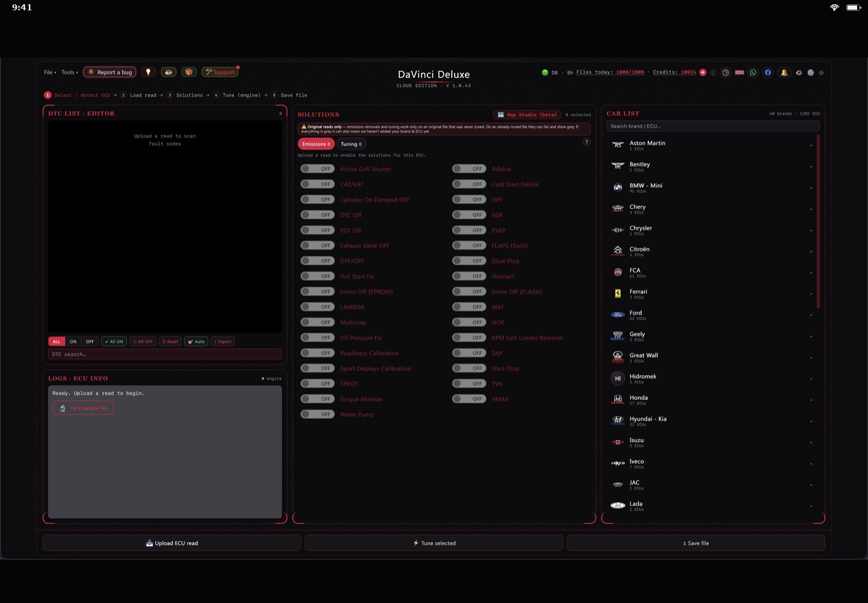Click the lightbulb tips icon
Viewport: 868px width, 603px height.
[x=148, y=72]
